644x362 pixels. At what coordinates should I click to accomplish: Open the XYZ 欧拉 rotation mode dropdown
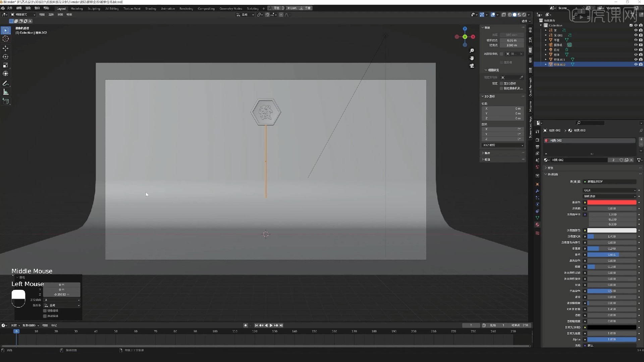(x=503, y=145)
